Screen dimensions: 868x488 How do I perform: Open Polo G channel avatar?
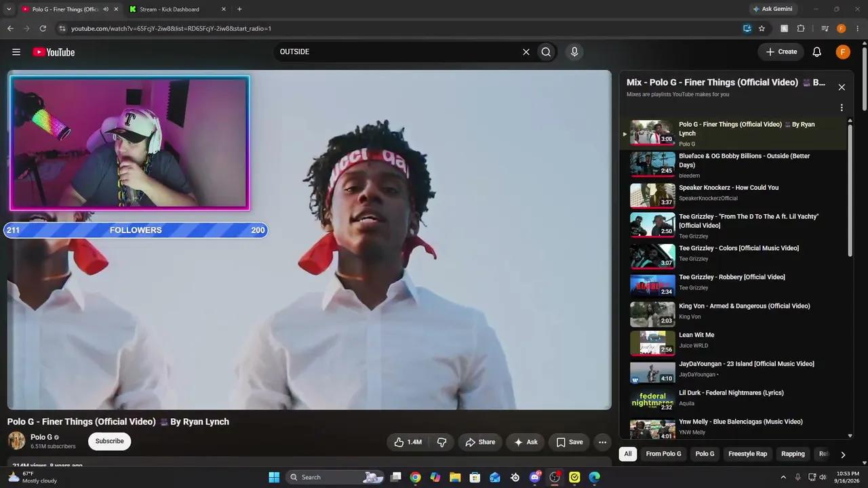point(16,441)
